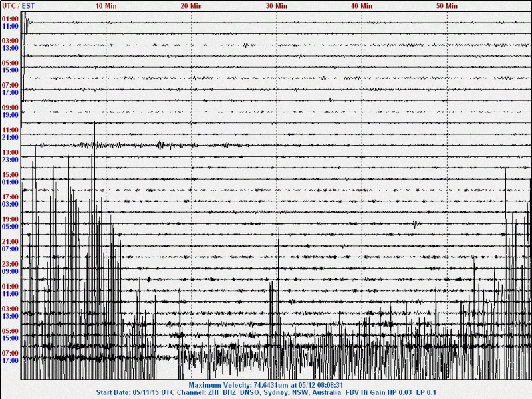Screen dimensions: 532x399
Task: Click the red 21:00 UTC hour label
Action: coord(10,242)
